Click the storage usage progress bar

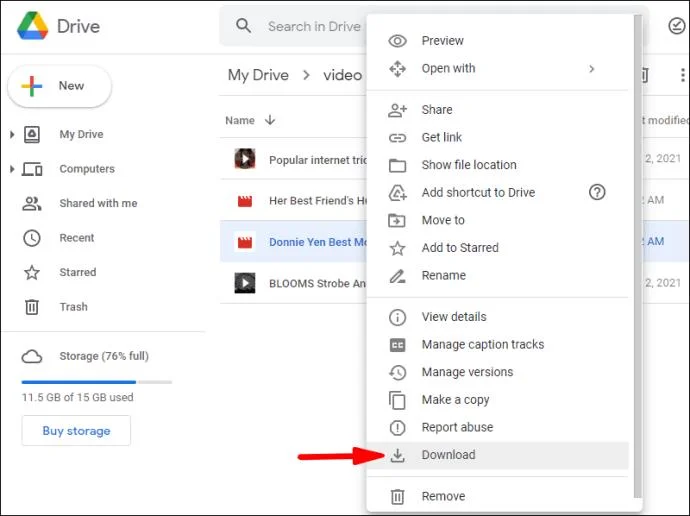pos(96,382)
